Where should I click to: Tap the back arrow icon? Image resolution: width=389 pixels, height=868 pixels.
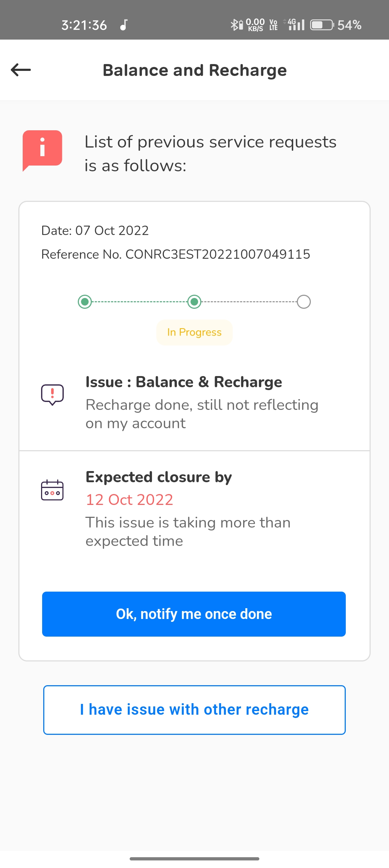point(21,70)
